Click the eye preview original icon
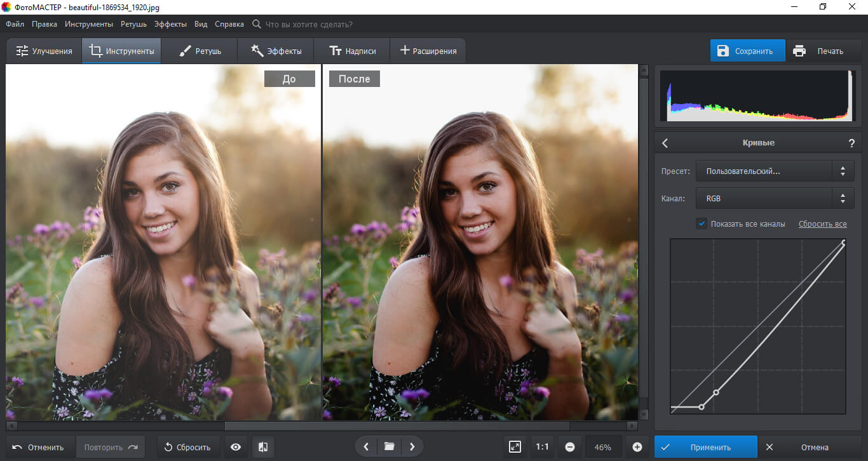868x461 pixels. (236, 447)
